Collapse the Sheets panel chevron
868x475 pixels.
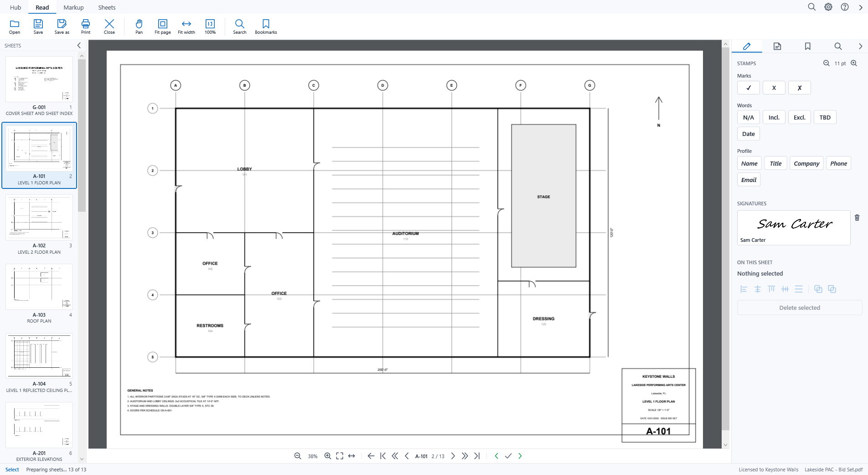[79, 45]
